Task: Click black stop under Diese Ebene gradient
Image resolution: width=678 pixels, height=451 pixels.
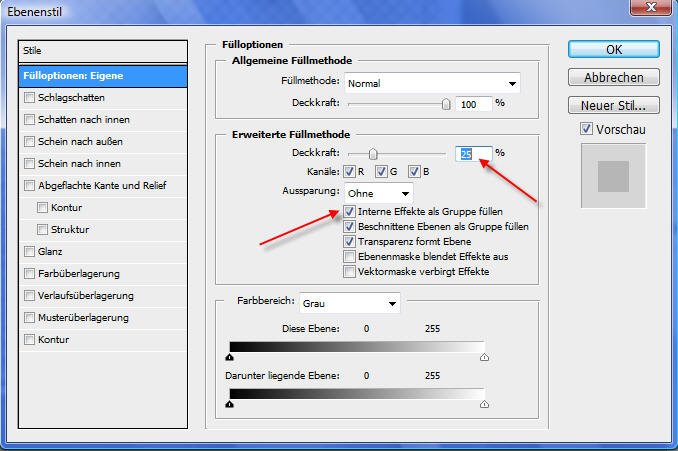Action: pyautogui.click(x=230, y=355)
